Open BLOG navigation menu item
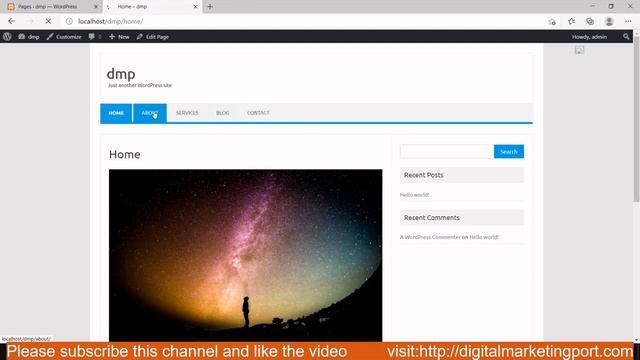Image resolution: width=640 pixels, height=360 pixels. 222,113
